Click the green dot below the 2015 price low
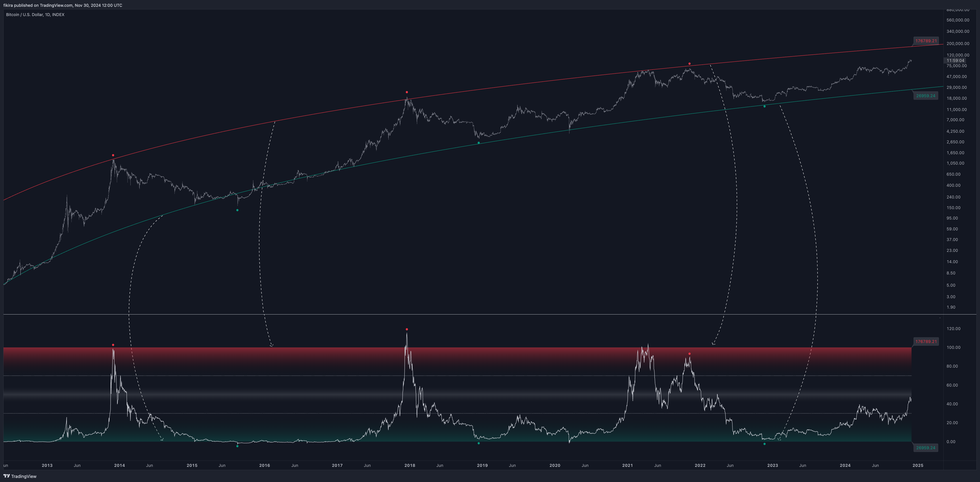Viewport: 980px width, 482px height. 237,210
